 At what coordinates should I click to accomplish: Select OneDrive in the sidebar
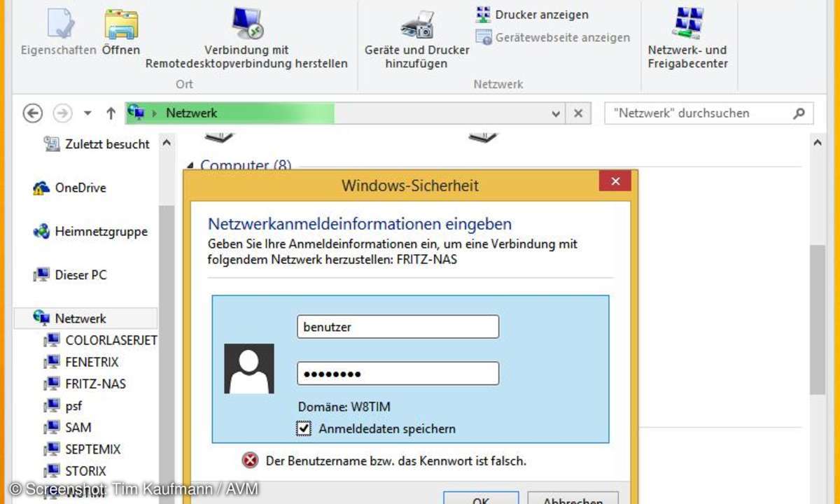80,188
